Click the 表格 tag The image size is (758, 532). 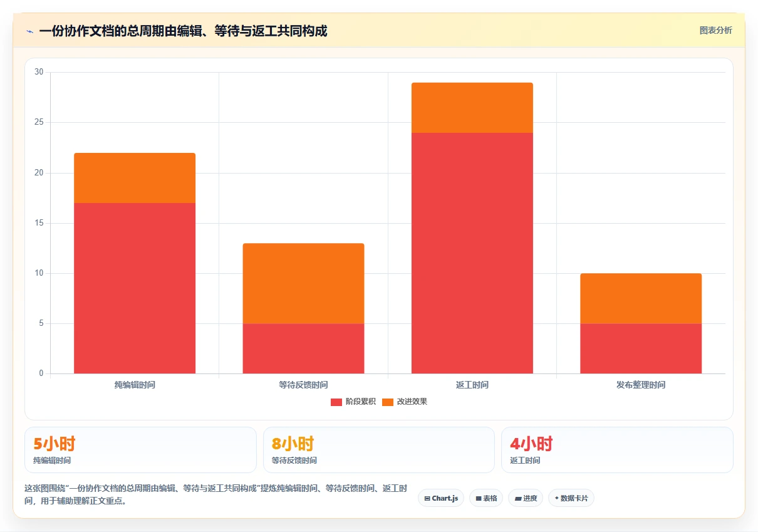coord(486,498)
